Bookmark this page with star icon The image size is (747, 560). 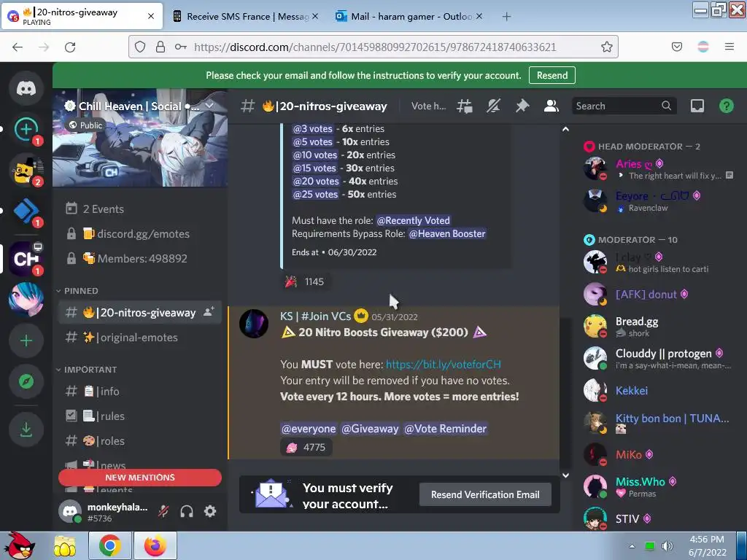pos(606,47)
